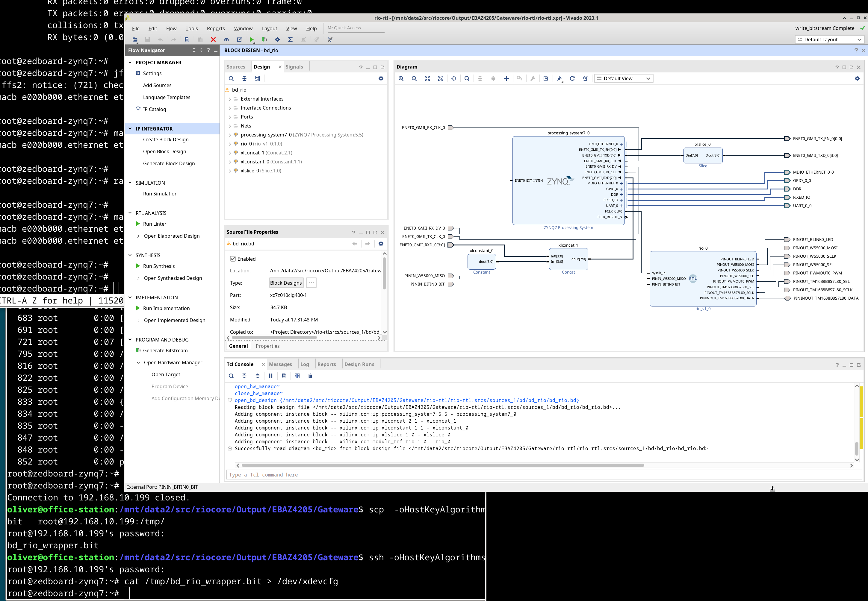The width and height of the screenshot is (868, 601).
Task: Click the pin icon in Diagram toolbar
Action: point(559,79)
